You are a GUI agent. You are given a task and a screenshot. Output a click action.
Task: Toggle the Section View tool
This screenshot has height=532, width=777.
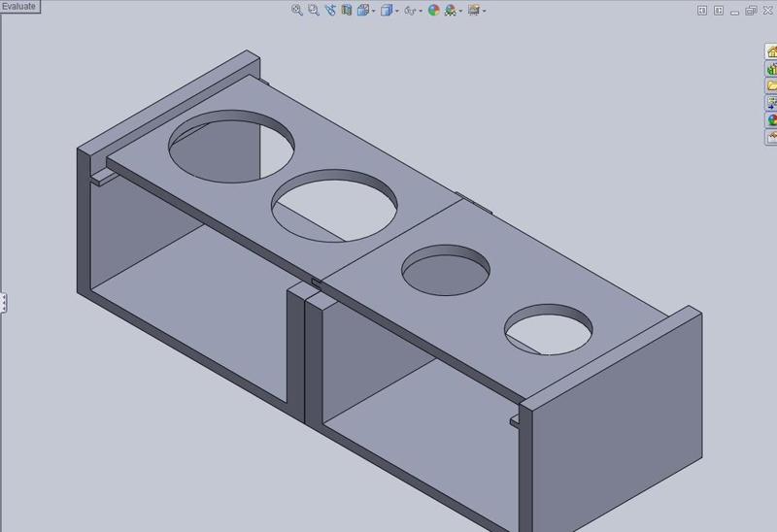(347, 10)
